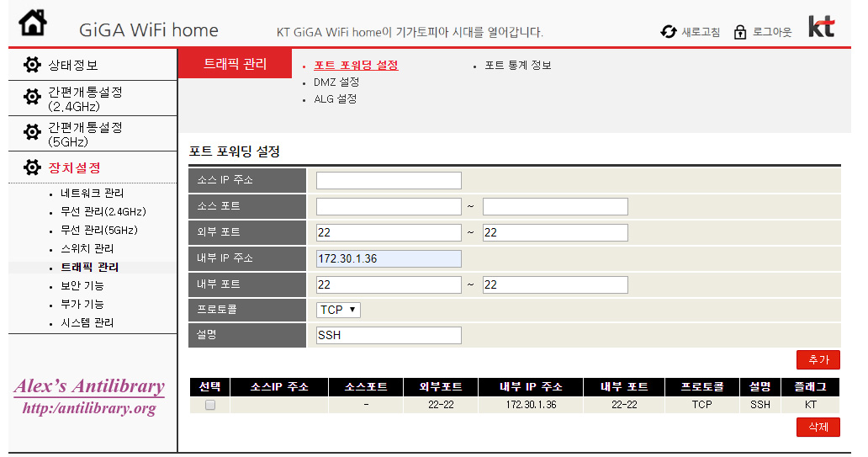The width and height of the screenshot is (868, 457).
Task: Focus the 외부 포트 start field
Action: pos(389,232)
